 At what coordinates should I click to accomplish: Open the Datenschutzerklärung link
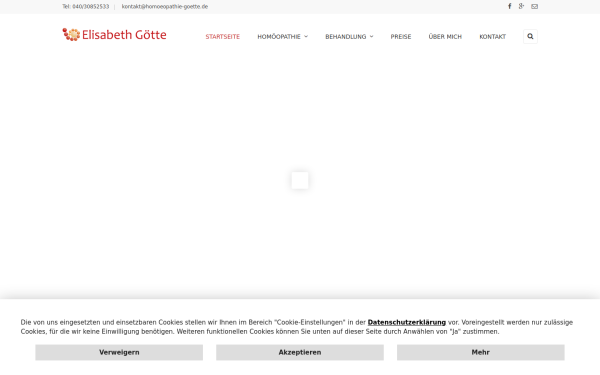coord(407,323)
